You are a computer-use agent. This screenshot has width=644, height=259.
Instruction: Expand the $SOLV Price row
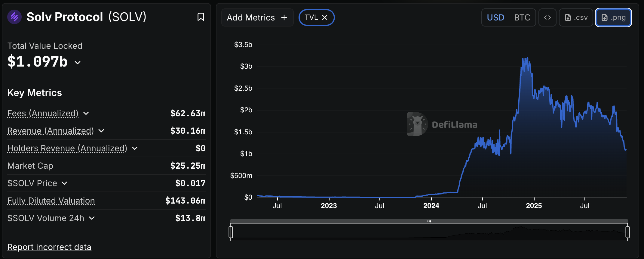pos(64,183)
